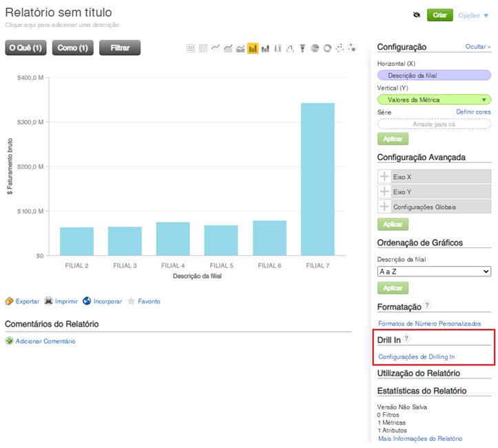The image size is (498, 448).
Task: Choose the pie chart type
Action: coord(315,48)
